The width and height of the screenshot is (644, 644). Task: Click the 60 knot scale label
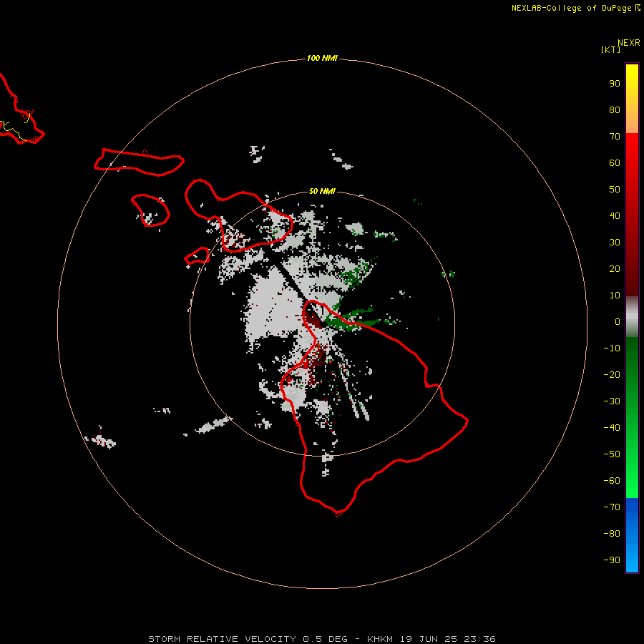(x=615, y=162)
